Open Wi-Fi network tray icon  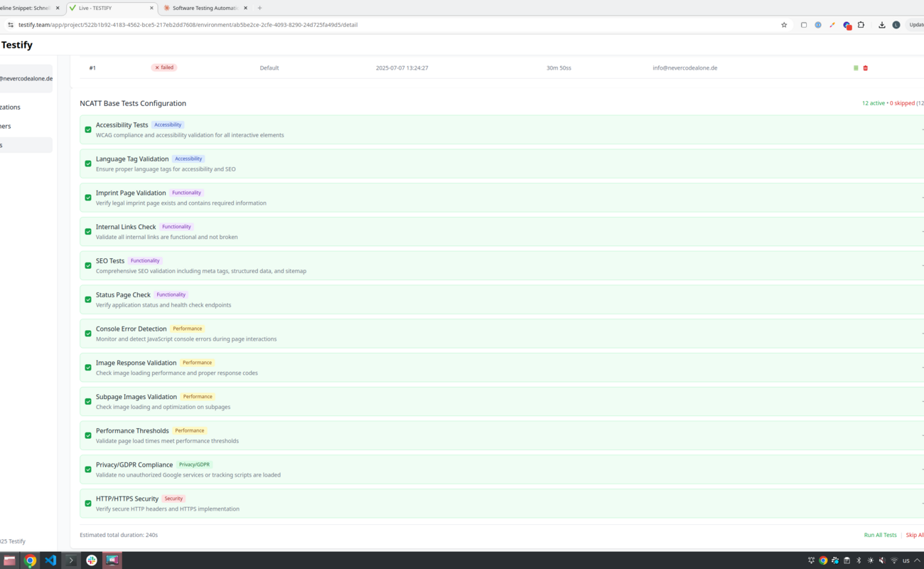click(894, 560)
